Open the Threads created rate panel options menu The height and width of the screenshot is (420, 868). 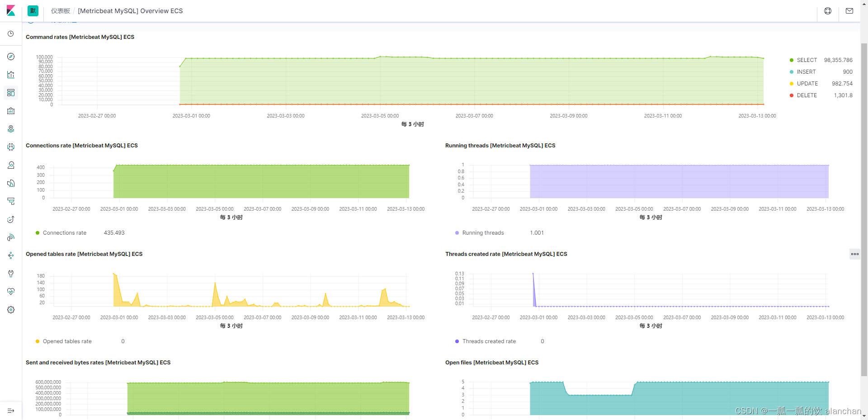854,254
